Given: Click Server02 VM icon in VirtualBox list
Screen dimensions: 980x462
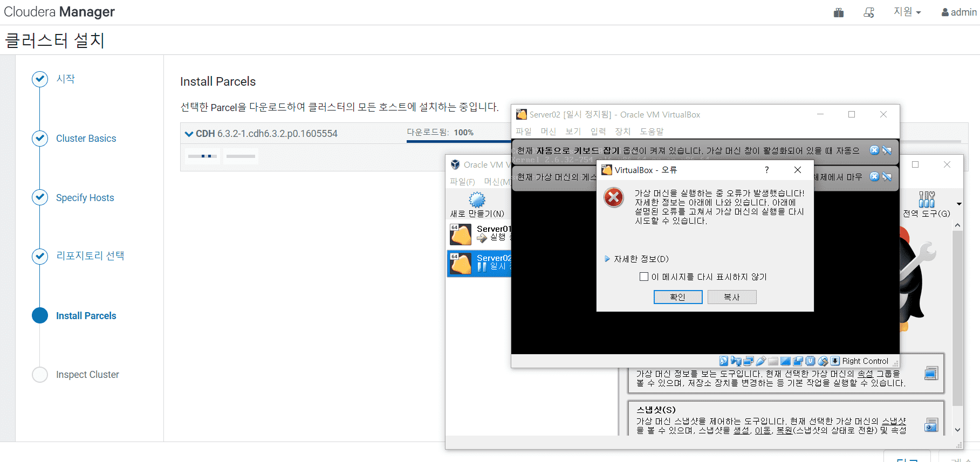Looking at the screenshot, I should coord(461,264).
